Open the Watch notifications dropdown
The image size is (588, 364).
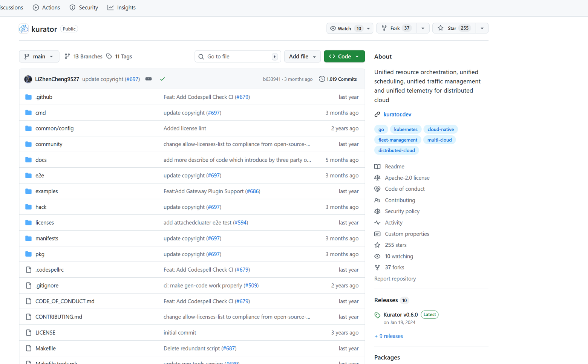pyautogui.click(x=350, y=28)
